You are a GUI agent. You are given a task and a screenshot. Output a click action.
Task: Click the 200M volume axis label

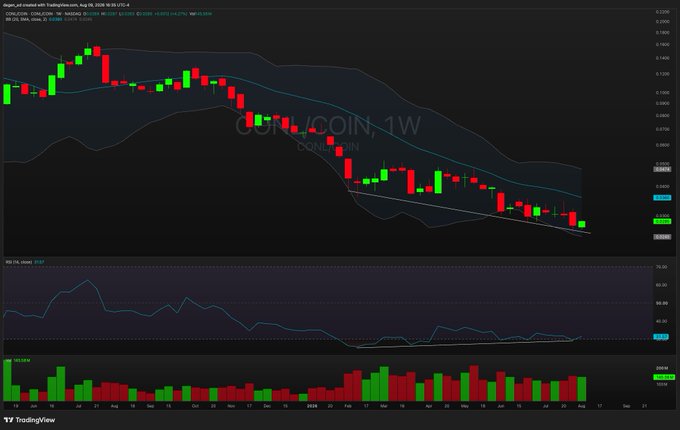click(x=662, y=368)
